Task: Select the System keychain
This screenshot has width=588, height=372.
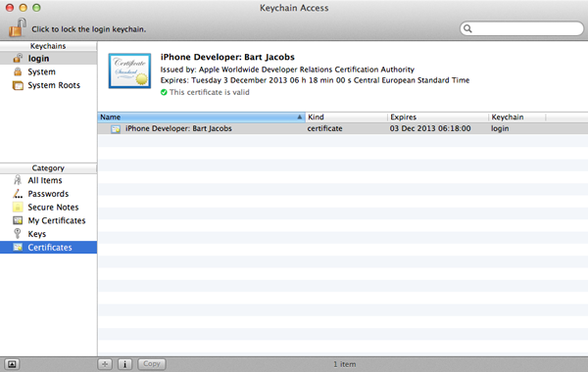Action: pos(48,71)
